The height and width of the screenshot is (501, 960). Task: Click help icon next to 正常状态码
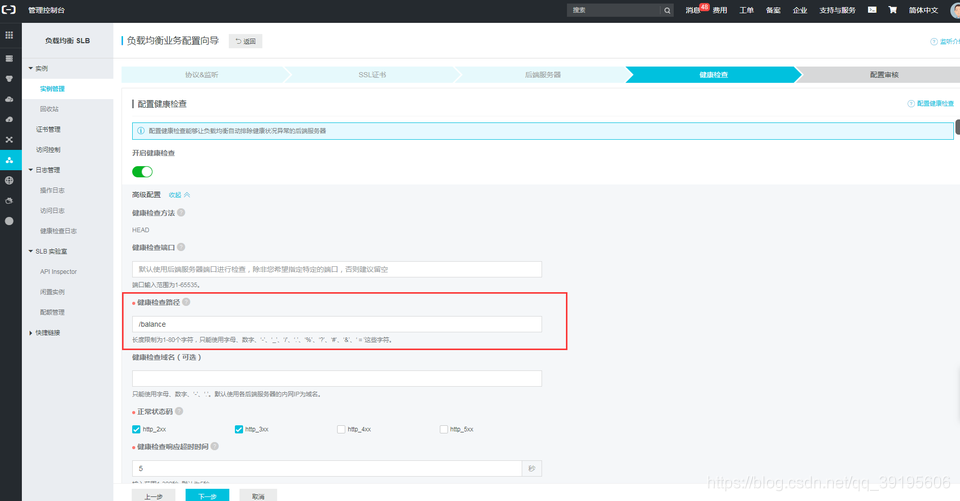[179, 412]
